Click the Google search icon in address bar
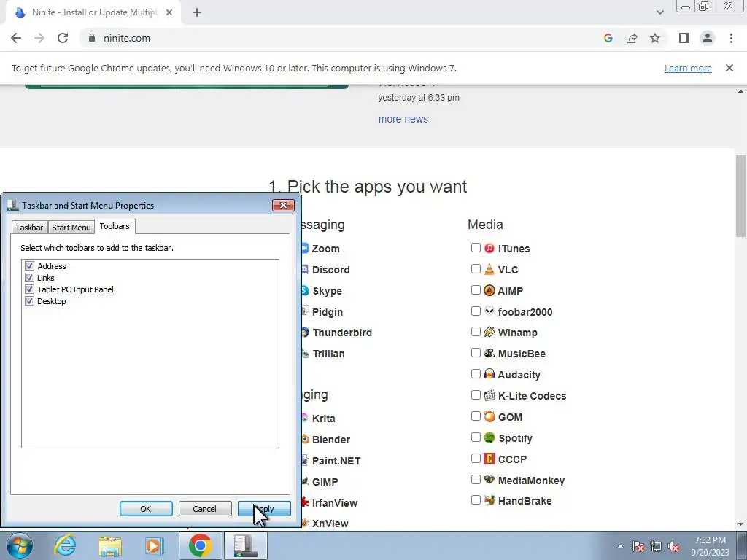The width and height of the screenshot is (747, 560). coord(608,38)
